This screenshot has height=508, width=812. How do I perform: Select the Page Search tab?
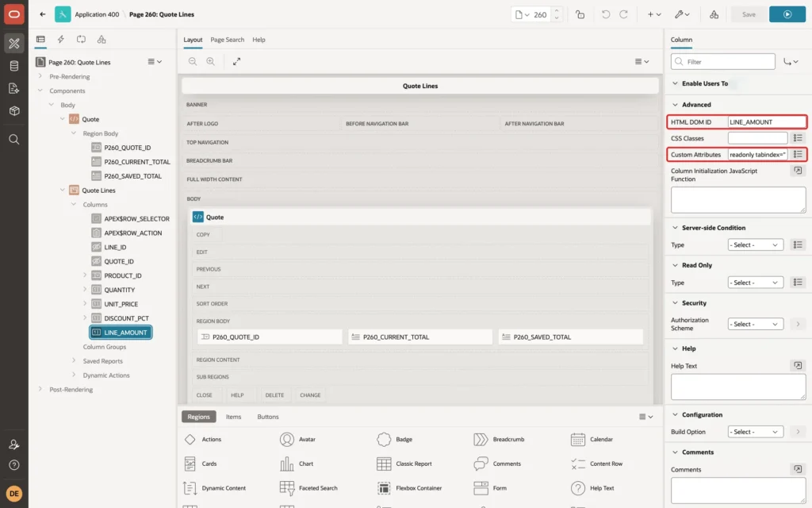coord(227,40)
